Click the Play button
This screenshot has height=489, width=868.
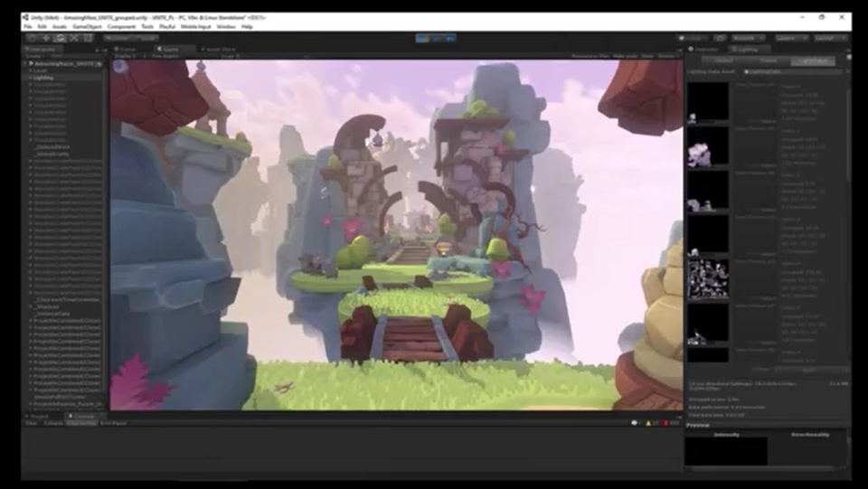pyautogui.click(x=422, y=38)
